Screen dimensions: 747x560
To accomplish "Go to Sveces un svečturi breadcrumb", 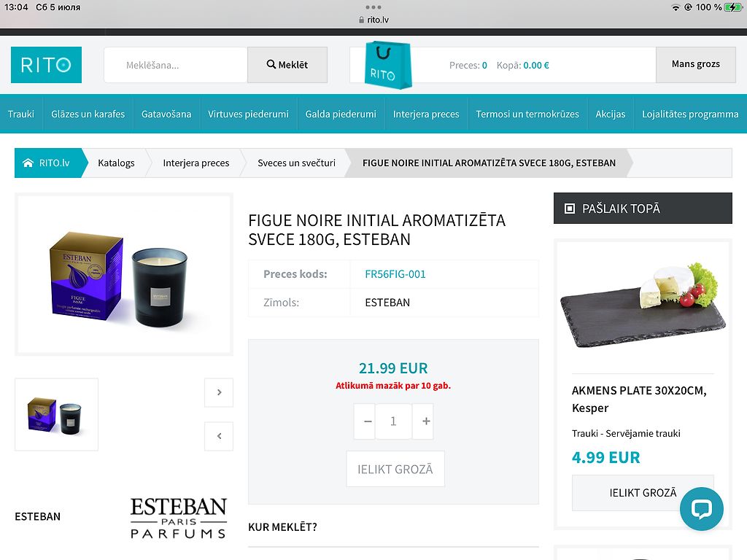I will point(296,163).
